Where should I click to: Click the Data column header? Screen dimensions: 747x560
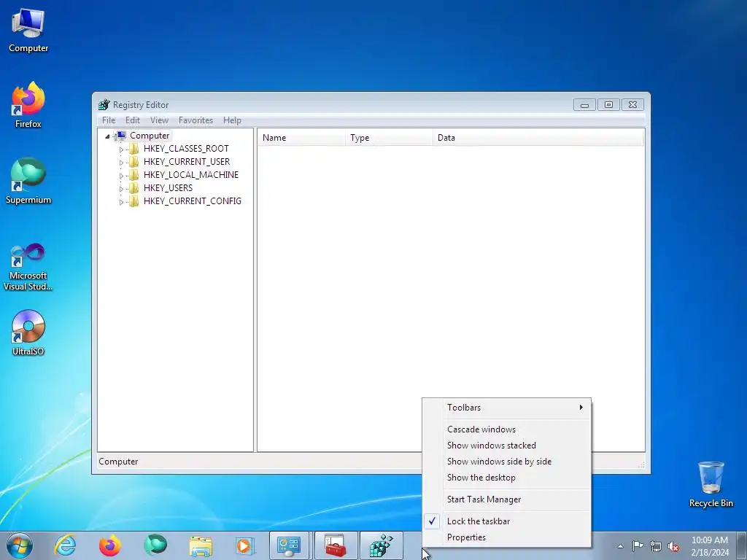tap(538, 138)
